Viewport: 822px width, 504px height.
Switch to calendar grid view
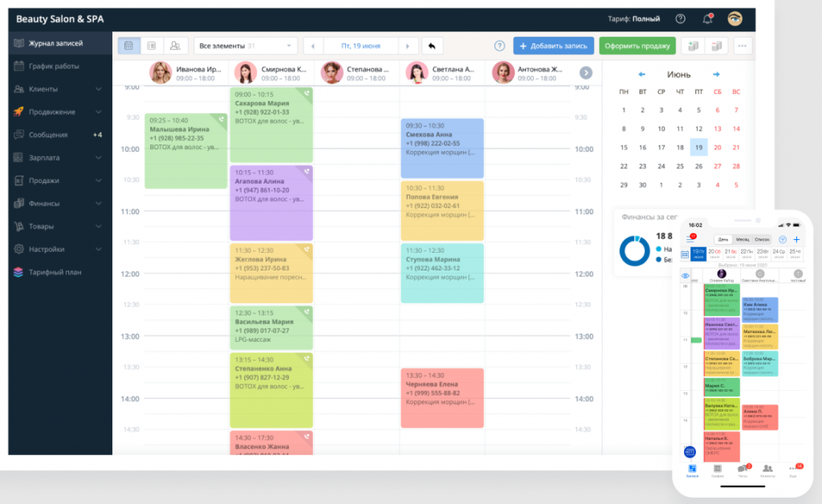[129, 46]
